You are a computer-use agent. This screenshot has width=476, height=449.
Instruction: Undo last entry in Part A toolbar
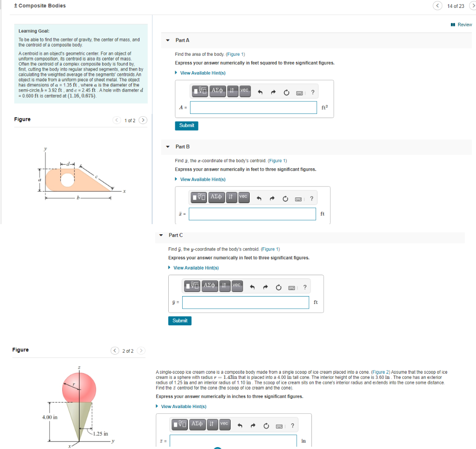coord(259,91)
